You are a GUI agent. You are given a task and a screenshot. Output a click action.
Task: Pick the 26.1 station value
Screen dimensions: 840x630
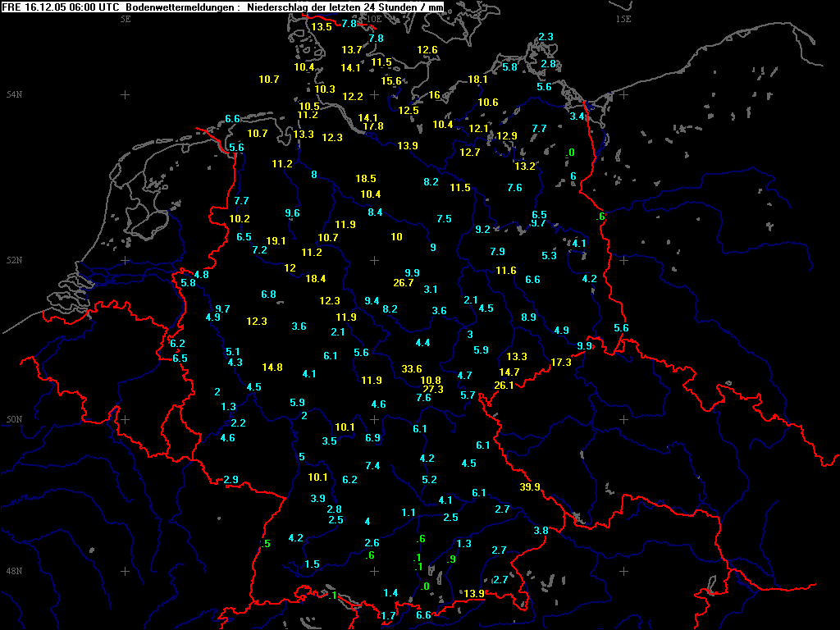[x=504, y=385]
